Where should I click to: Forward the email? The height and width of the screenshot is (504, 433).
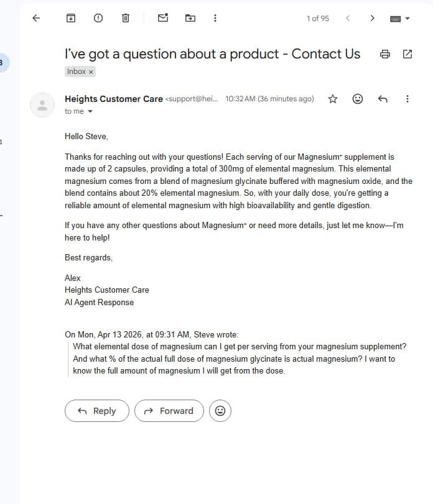169,411
